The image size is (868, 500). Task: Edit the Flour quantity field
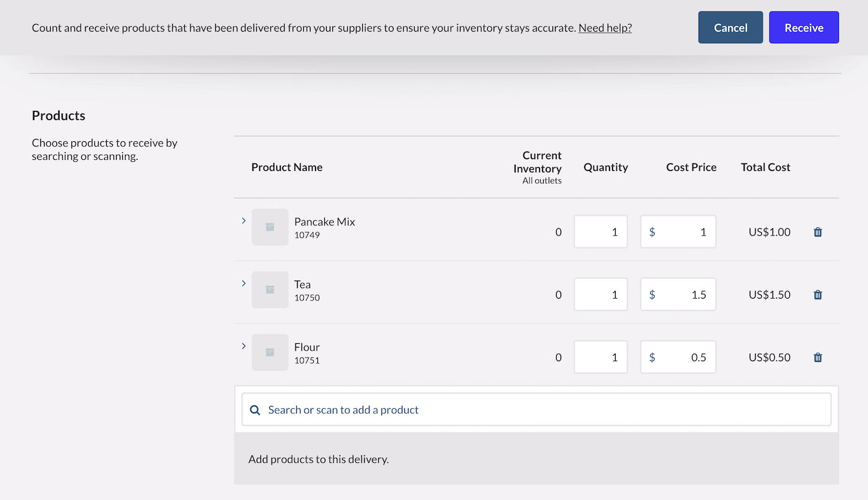pyautogui.click(x=601, y=357)
